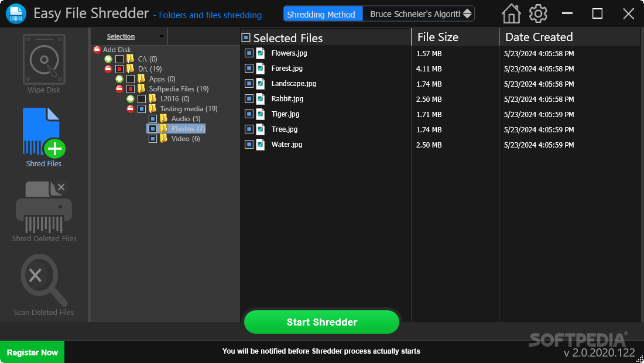Click the C:\ drive folder icon
Image resolution: width=644 pixels, height=363 pixels.
tap(130, 59)
